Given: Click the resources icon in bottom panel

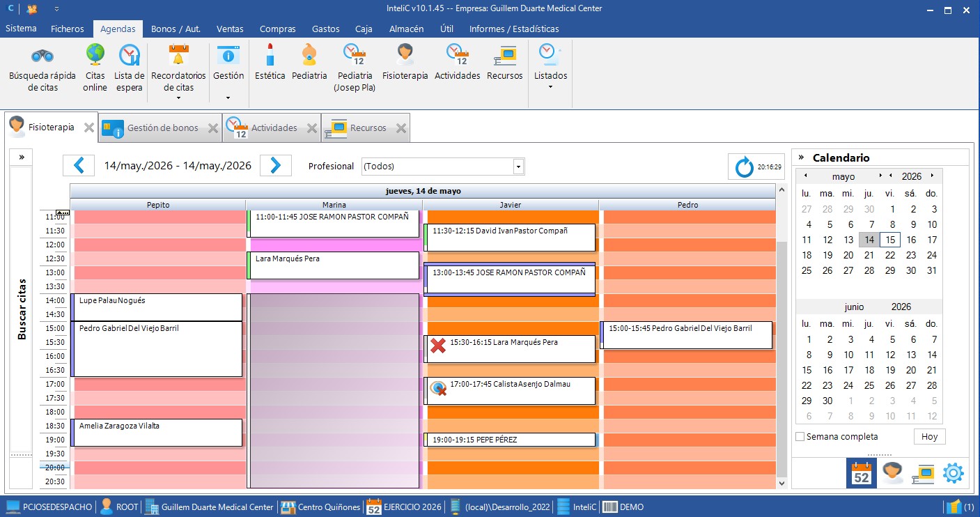Looking at the screenshot, I should 923,473.
